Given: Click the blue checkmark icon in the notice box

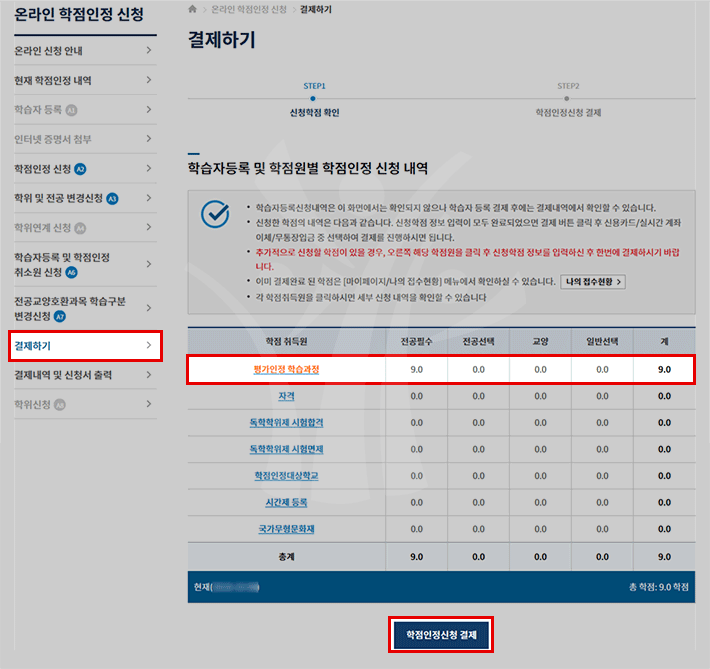Looking at the screenshot, I should click(x=215, y=215).
